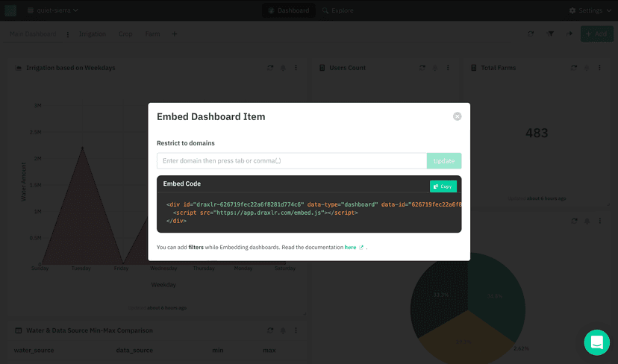Open more options on Total Farms card
Viewport: 618px width, 364px height.
(599, 68)
